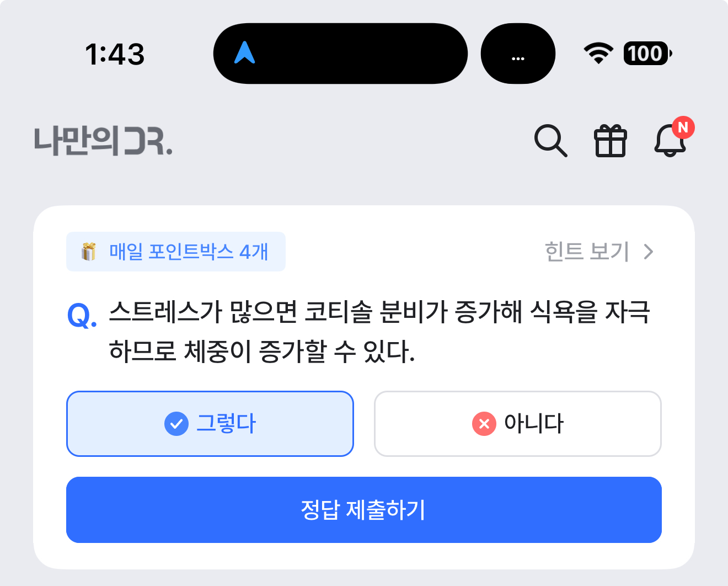Tap the small gift emoji in point box badge
The width and height of the screenshot is (728, 586).
point(88,252)
